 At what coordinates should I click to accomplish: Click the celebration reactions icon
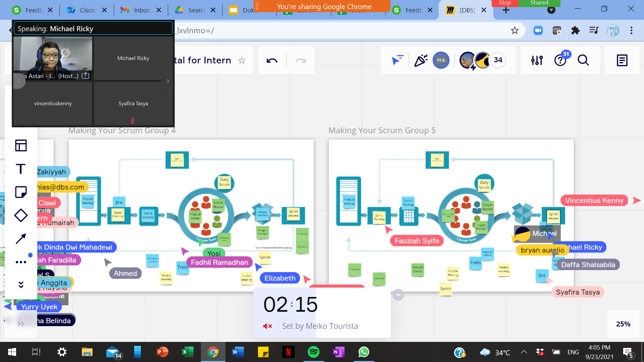tap(421, 60)
